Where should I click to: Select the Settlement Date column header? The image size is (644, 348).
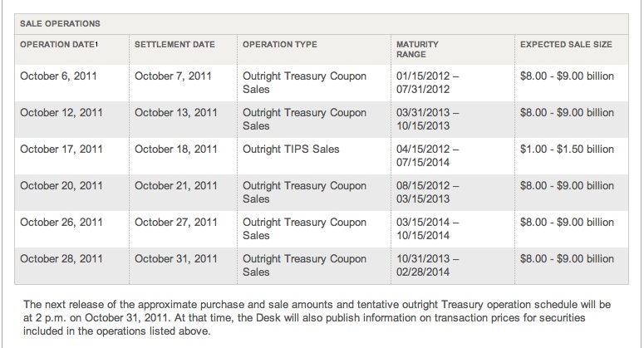pos(175,44)
